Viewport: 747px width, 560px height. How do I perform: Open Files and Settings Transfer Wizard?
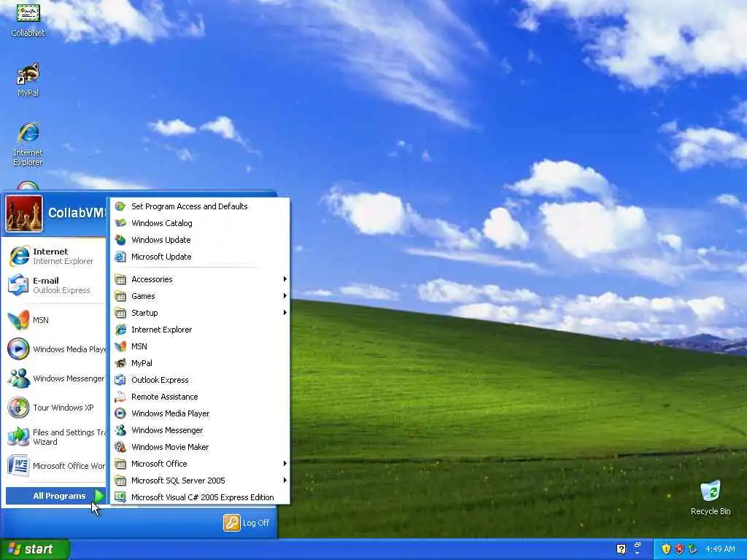point(55,437)
